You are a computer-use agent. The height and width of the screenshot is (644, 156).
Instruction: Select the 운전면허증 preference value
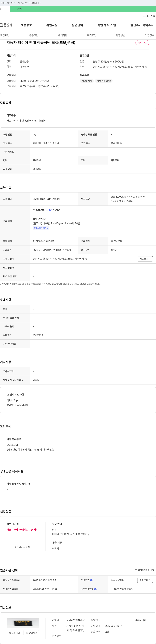38,335
